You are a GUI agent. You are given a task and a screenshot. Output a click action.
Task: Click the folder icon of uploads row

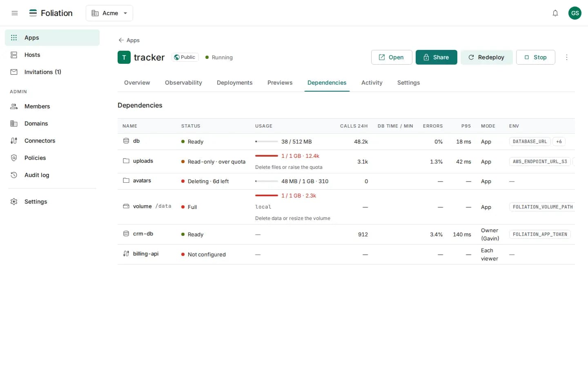126,161
